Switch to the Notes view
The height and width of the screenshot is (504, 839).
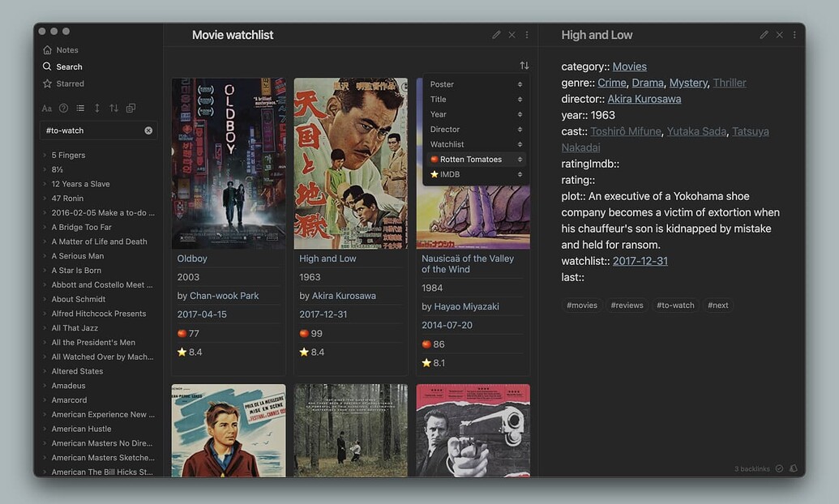[x=63, y=49]
